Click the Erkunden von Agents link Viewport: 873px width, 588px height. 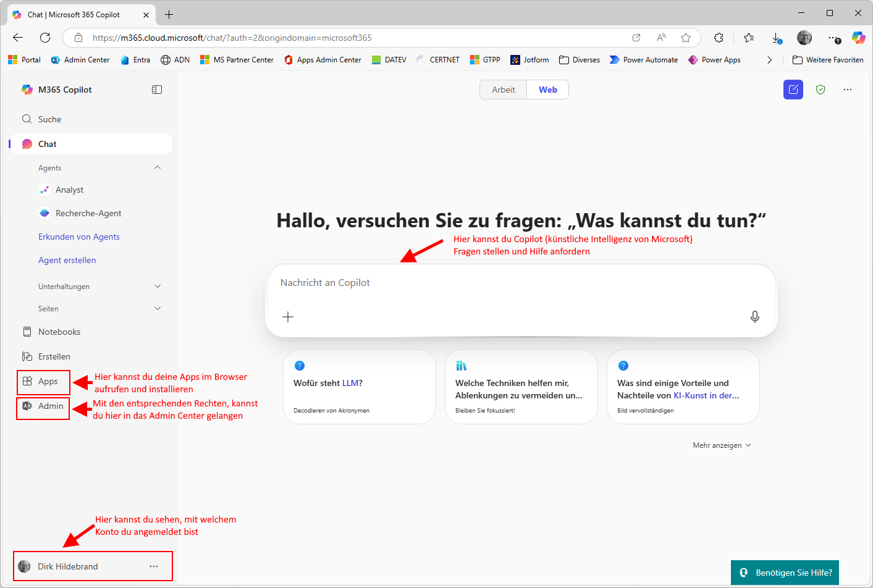pos(79,237)
